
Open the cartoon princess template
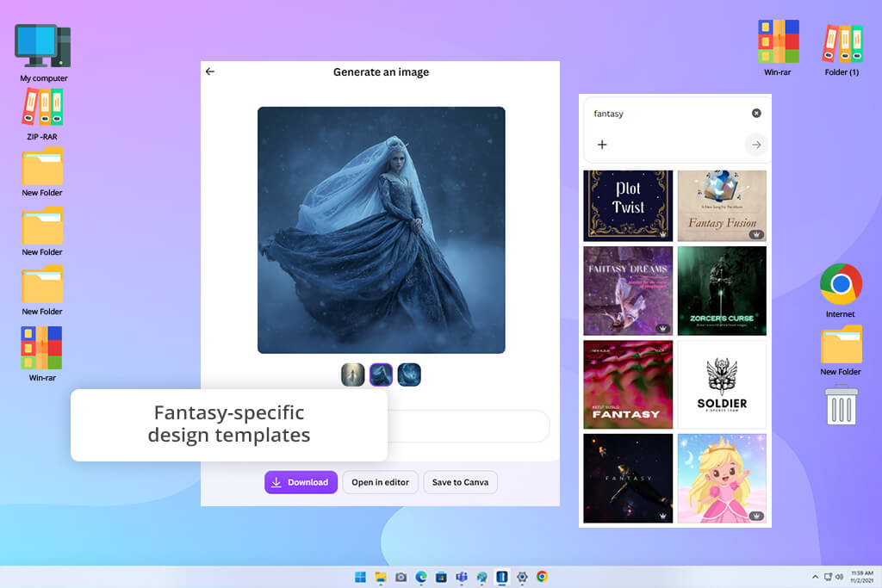[x=722, y=479]
